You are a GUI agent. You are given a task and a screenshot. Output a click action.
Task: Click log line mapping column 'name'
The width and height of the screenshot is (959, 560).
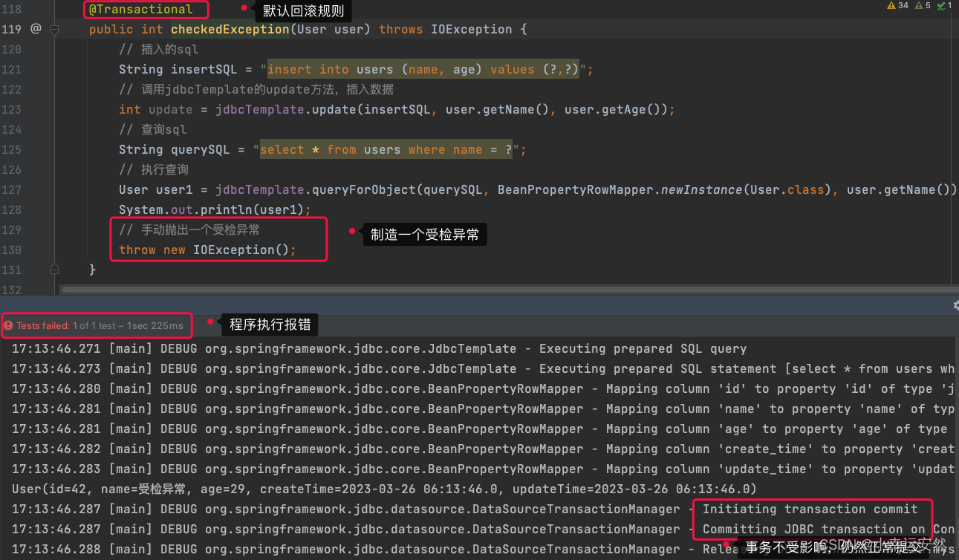483,409
